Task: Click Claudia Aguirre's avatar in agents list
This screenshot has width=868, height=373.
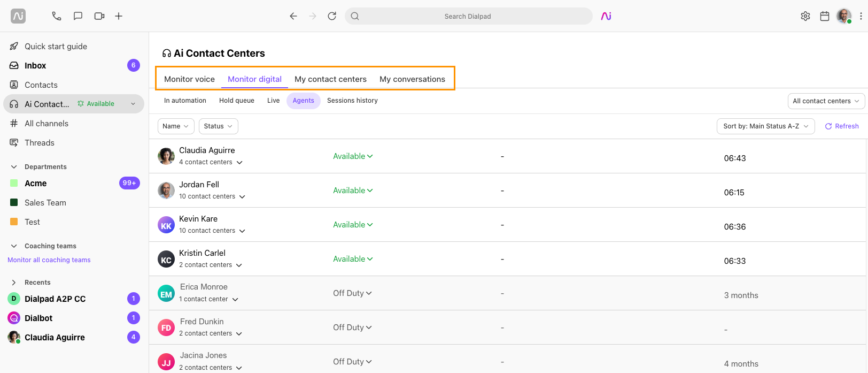Action: 166,156
